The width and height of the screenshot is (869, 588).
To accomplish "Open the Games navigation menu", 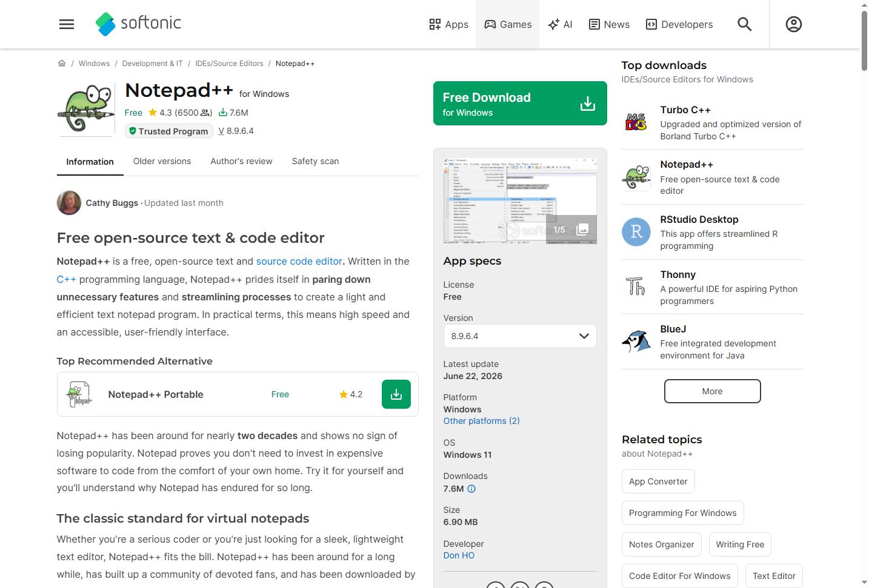I will click(x=508, y=24).
